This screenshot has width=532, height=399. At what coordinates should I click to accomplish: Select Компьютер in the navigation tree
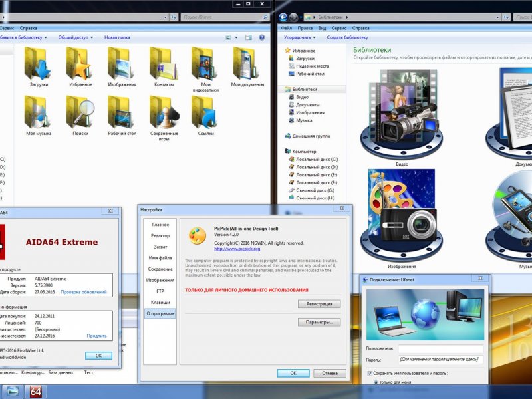click(301, 152)
